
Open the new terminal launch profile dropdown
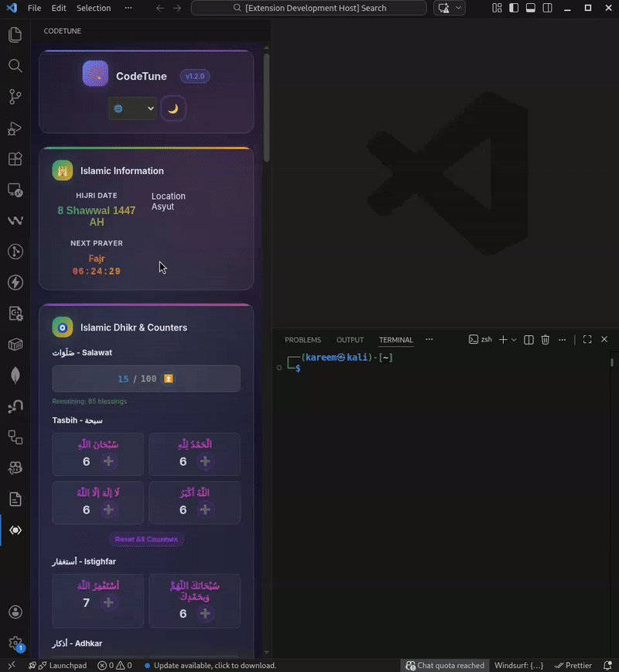click(x=514, y=339)
